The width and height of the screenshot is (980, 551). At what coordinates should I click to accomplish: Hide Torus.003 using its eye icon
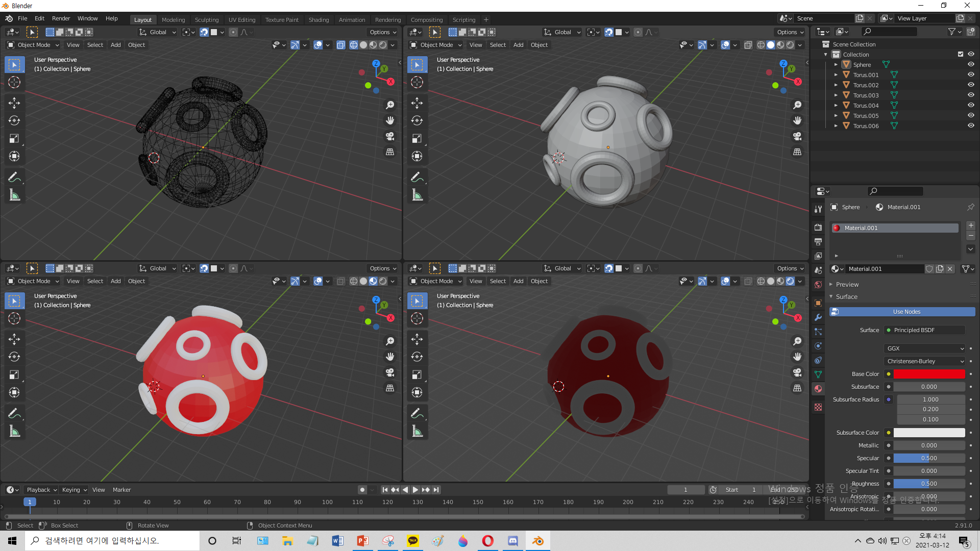tap(971, 95)
